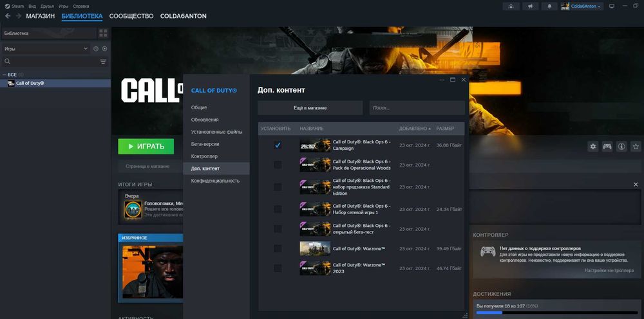
Task: Open the announcements megaphone icon
Action: (530, 6)
